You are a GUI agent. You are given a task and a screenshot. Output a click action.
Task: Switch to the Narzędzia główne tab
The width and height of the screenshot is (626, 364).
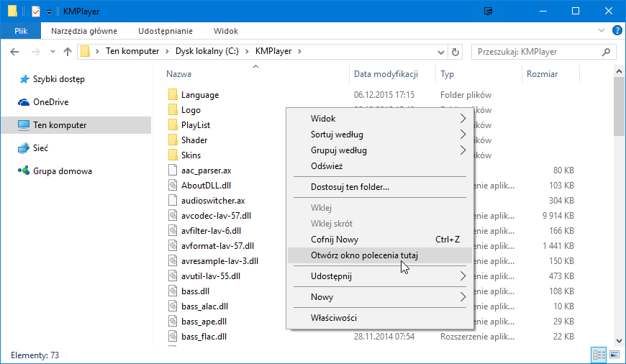coord(84,31)
